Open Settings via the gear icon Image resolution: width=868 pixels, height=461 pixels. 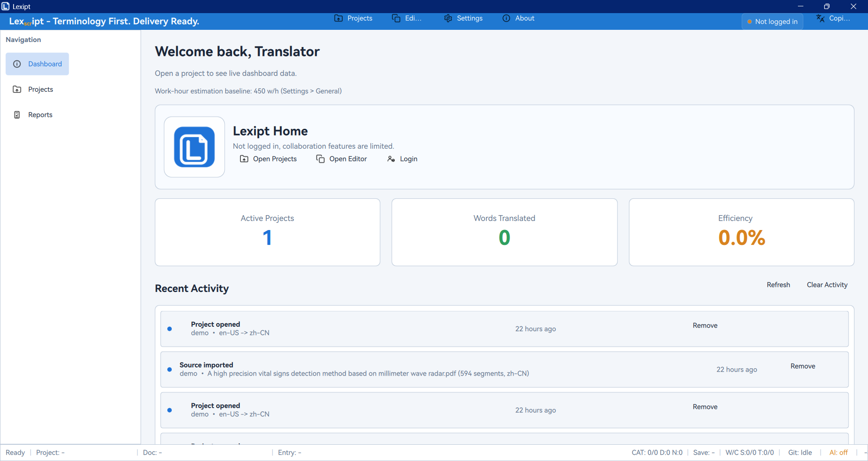448,18
